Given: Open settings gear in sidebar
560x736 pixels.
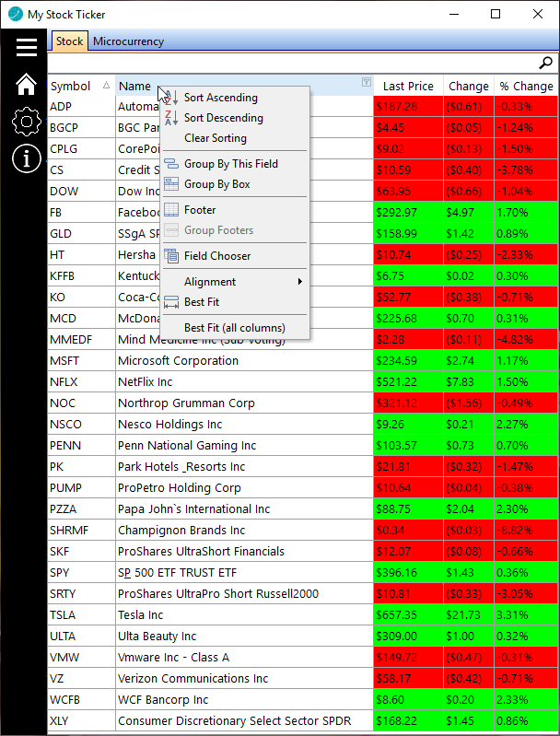Looking at the screenshot, I should pyautogui.click(x=27, y=122).
